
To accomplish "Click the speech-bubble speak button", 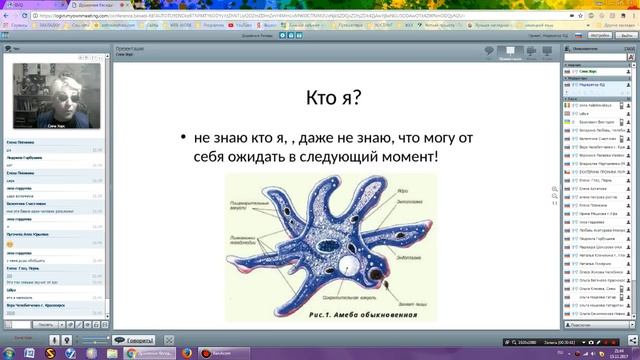I will [133, 340].
